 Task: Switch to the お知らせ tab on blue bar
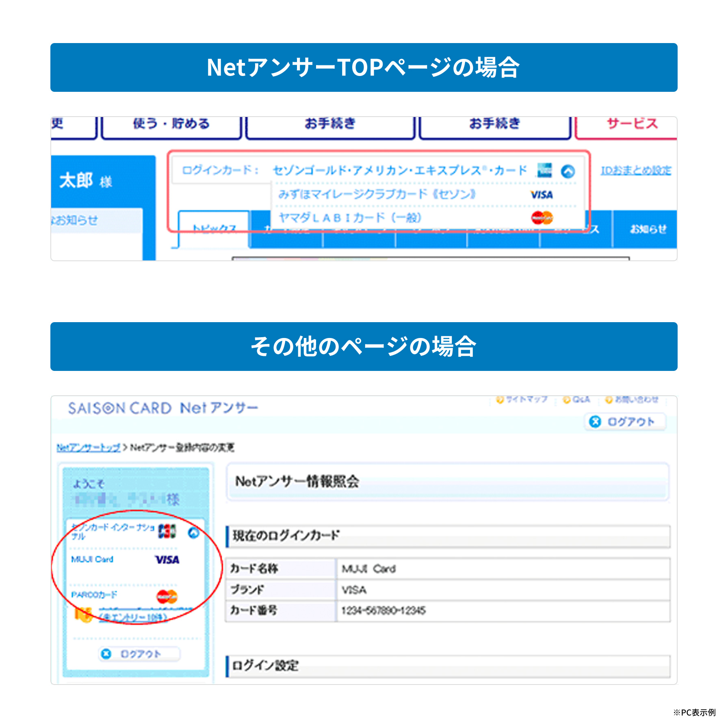coord(648,230)
